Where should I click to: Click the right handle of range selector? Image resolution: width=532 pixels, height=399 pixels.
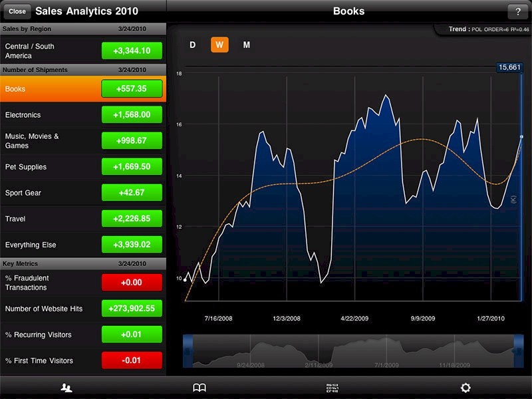pos(518,350)
